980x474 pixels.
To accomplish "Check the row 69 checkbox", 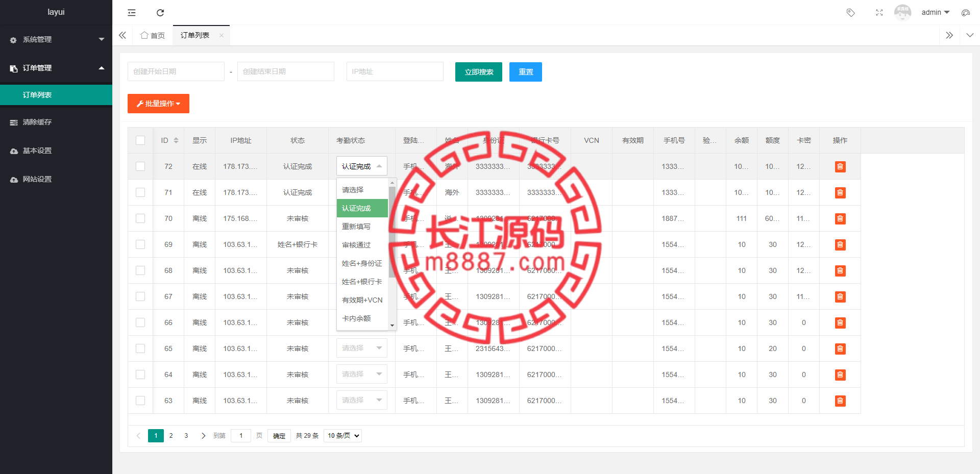I will (140, 244).
